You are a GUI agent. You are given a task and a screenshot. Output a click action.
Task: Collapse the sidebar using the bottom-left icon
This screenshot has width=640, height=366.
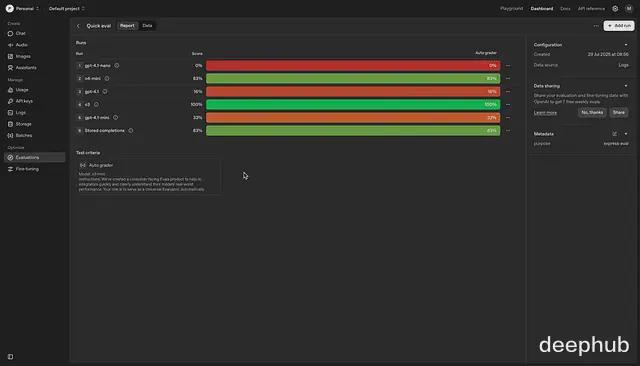pos(10,357)
